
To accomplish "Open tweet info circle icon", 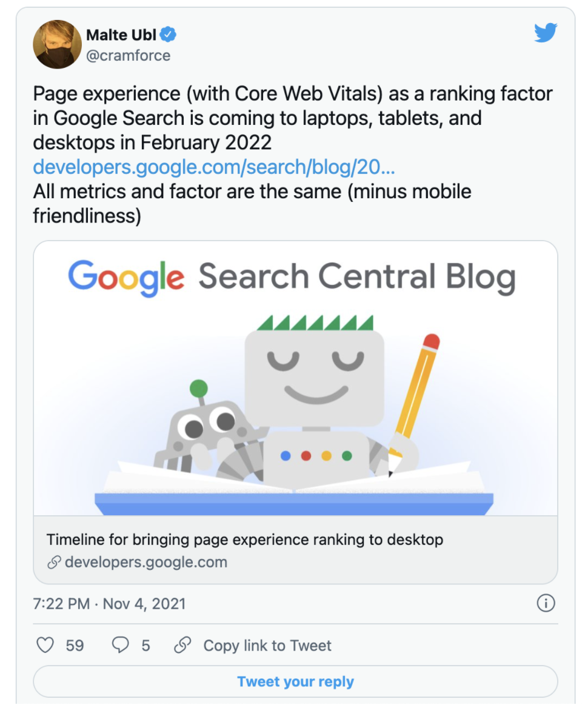I will point(546,603).
